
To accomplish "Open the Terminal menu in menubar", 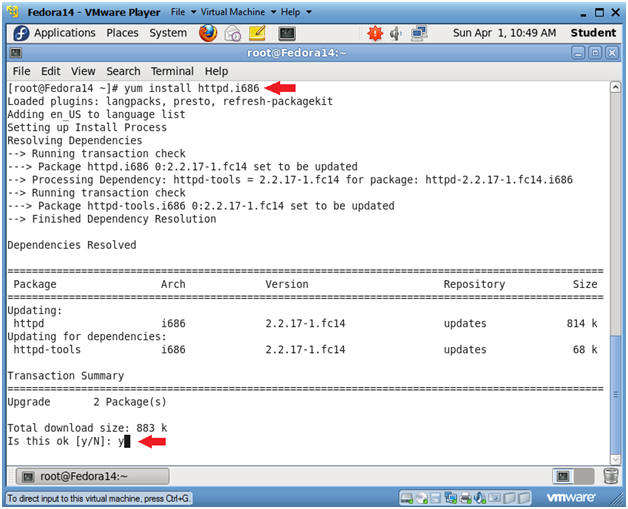I will point(172,71).
